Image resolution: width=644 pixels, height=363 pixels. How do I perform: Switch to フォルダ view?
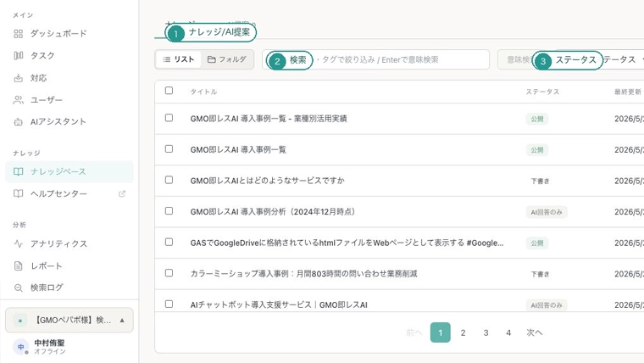click(227, 59)
